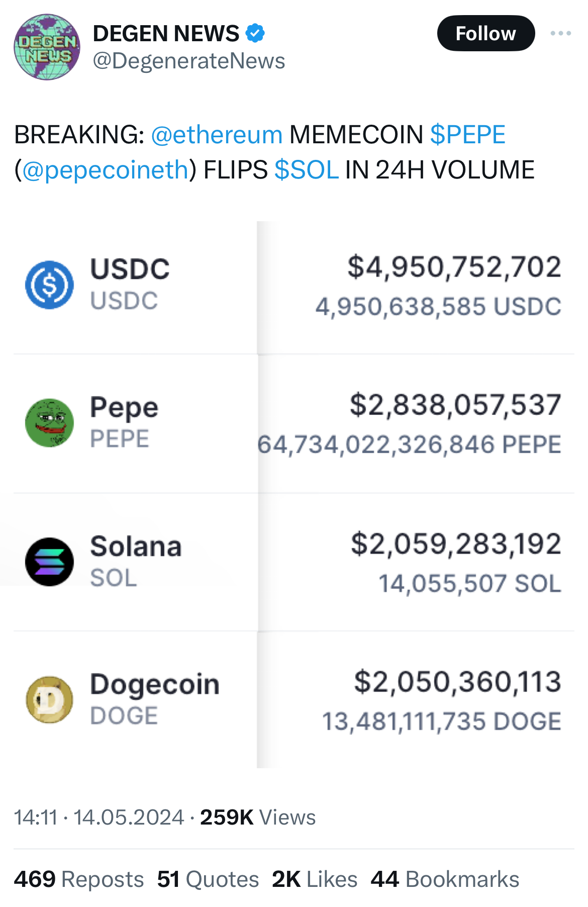
Task: View the 469 Reposts list
Action: point(79,880)
